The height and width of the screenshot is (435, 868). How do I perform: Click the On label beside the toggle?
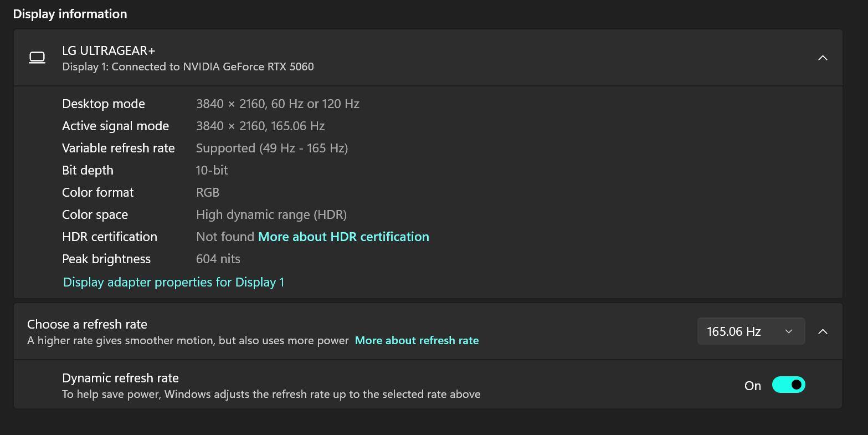click(752, 386)
